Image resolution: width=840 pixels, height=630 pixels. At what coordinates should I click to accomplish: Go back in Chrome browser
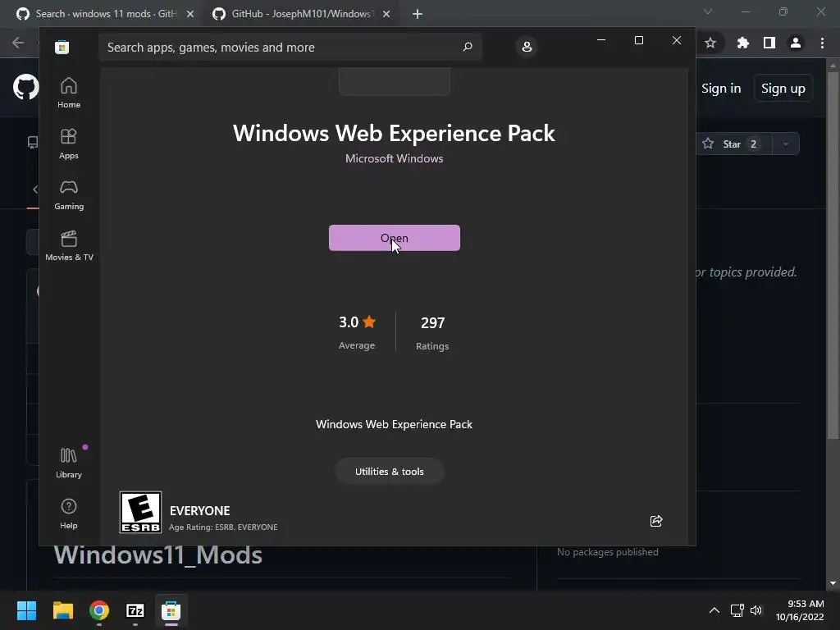(18, 43)
